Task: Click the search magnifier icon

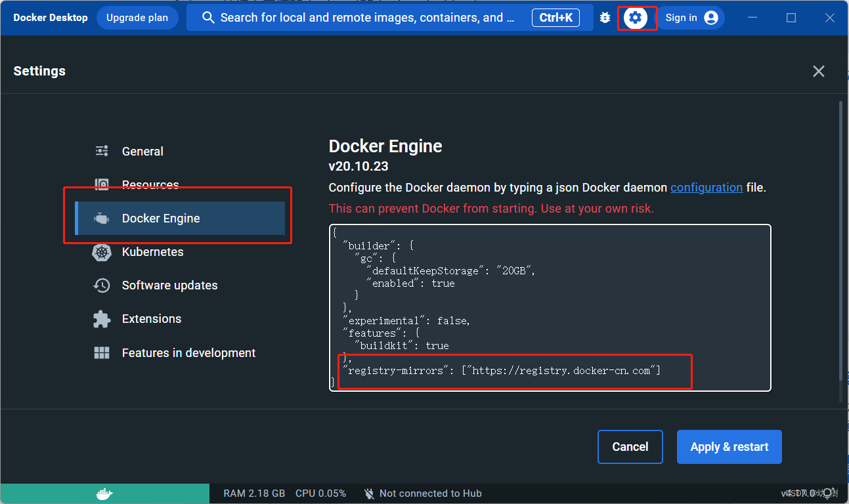Action: pos(208,18)
